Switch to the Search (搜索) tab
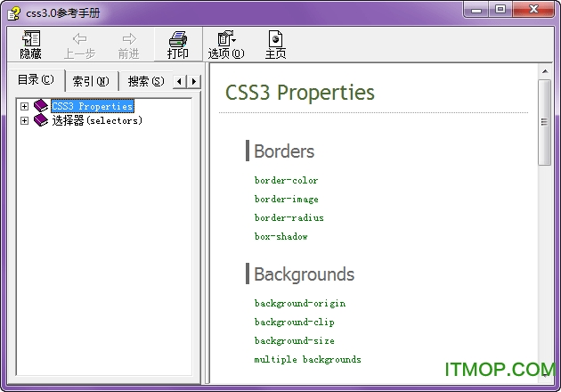This screenshot has height=392, width=561. coord(145,81)
